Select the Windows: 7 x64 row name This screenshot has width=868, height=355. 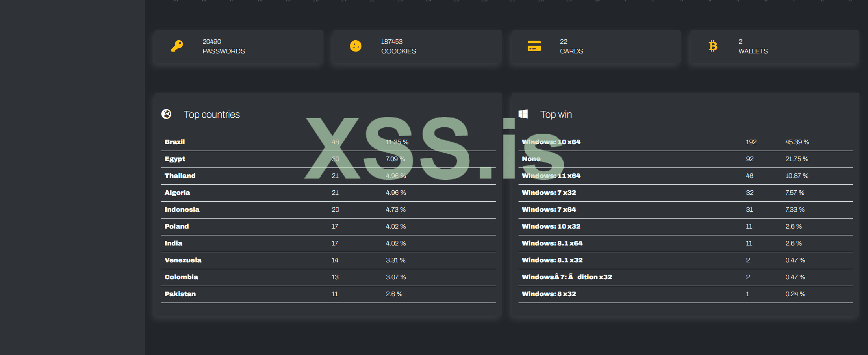point(549,209)
